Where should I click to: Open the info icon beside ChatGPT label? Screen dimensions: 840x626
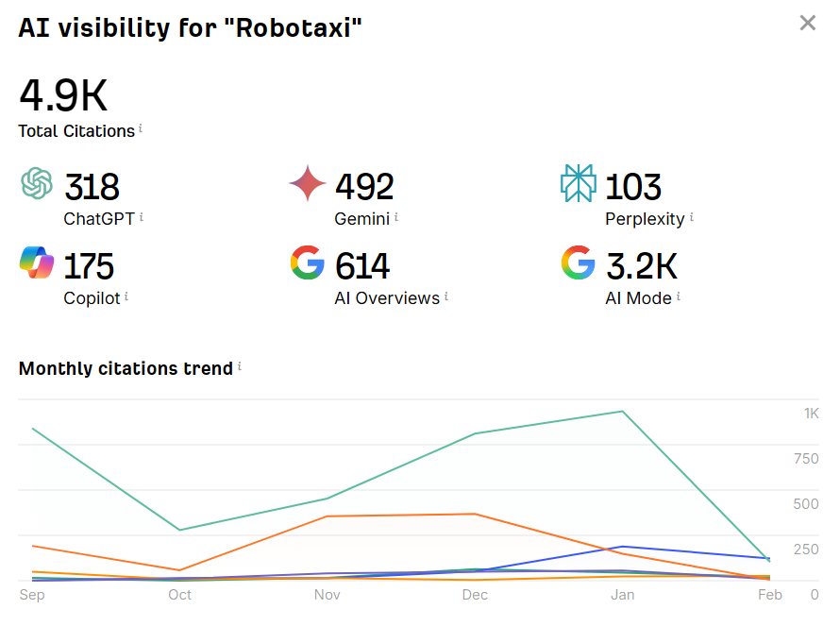[x=142, y=217]
